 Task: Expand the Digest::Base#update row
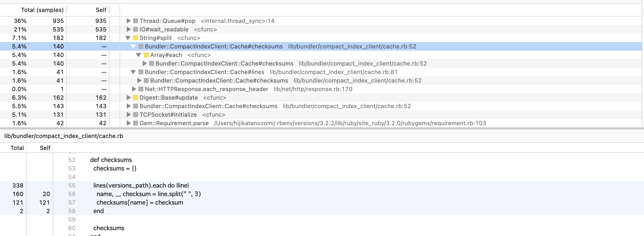tap(129, 97)
